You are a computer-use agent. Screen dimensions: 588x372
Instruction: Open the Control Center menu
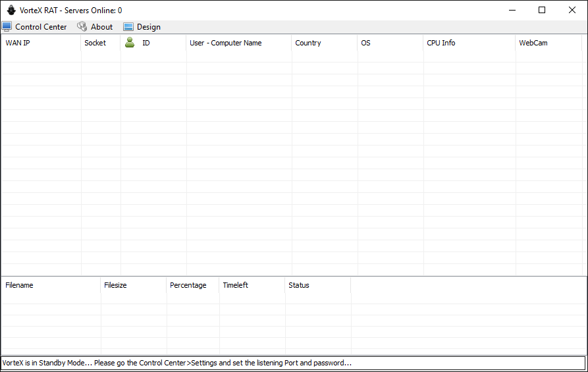(x=41, y=27)
